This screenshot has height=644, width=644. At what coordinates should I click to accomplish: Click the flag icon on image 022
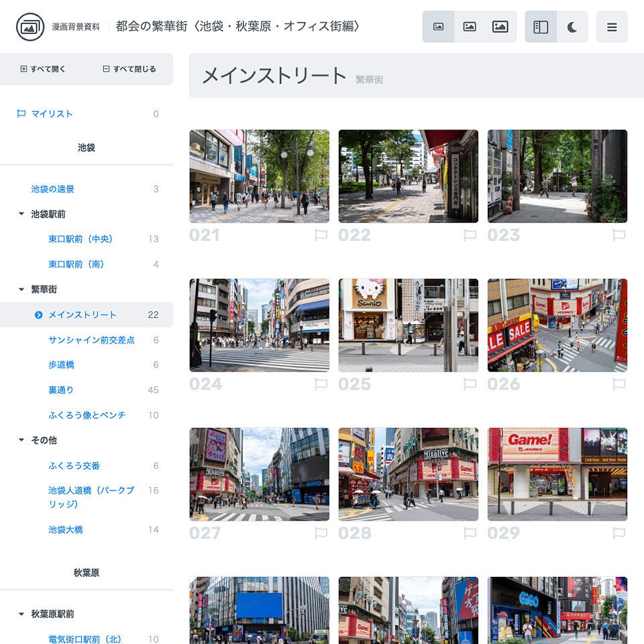click(471, 235)
